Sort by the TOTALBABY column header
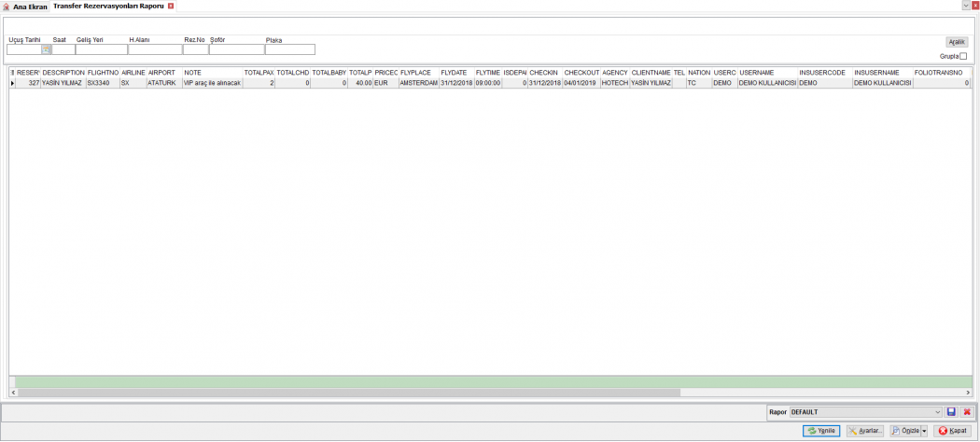Screen dimensions: 980x442 click(329, 73)
